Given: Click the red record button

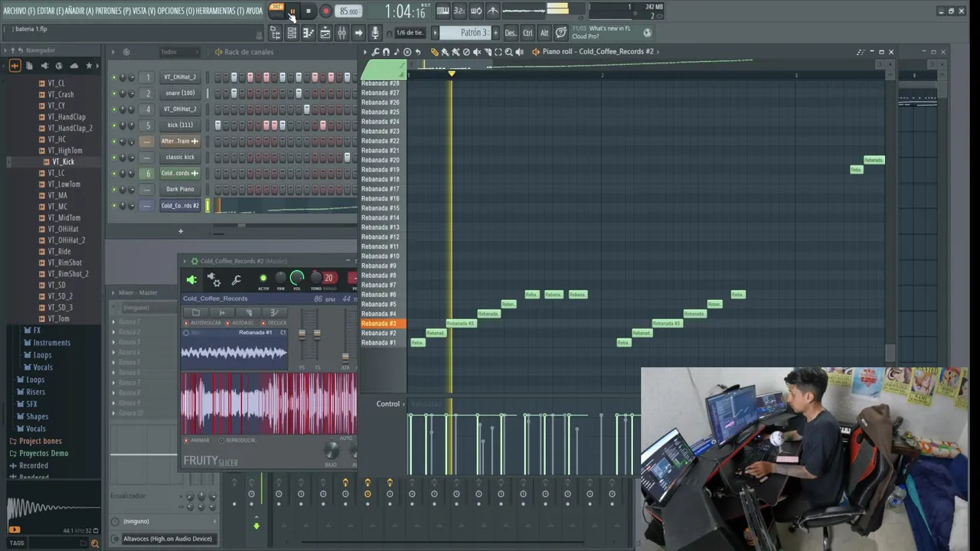Looking at the screenshot, I should 325,11.
